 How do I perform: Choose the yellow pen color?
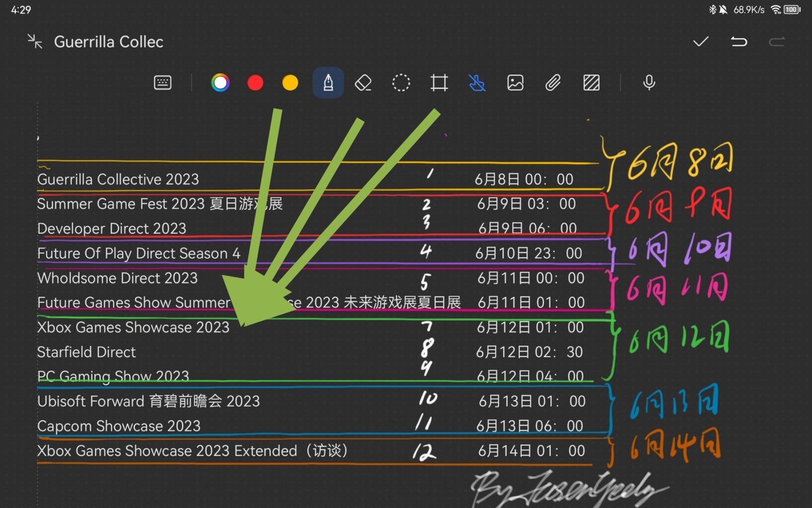(290, 82)
